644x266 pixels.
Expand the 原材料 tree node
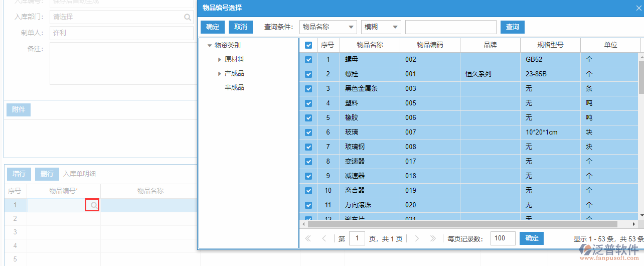[220, 60]
